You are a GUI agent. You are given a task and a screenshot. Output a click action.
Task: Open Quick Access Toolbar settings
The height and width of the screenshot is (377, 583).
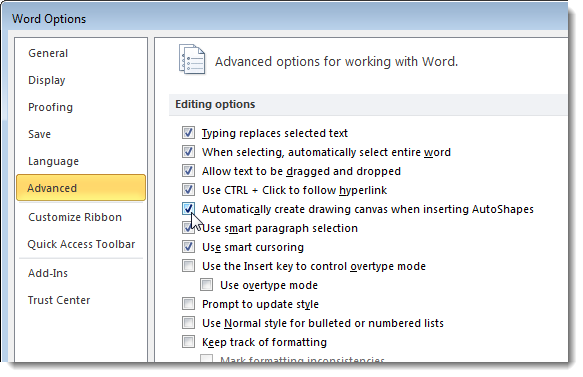pyautogui.click(x=81, y=244)
